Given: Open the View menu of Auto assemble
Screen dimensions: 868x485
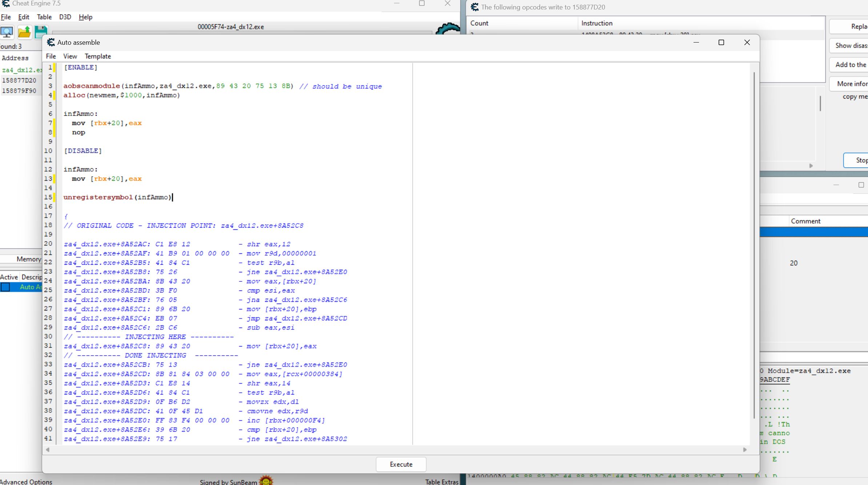Looking at the screenshot, I should [x=70, y=56].
